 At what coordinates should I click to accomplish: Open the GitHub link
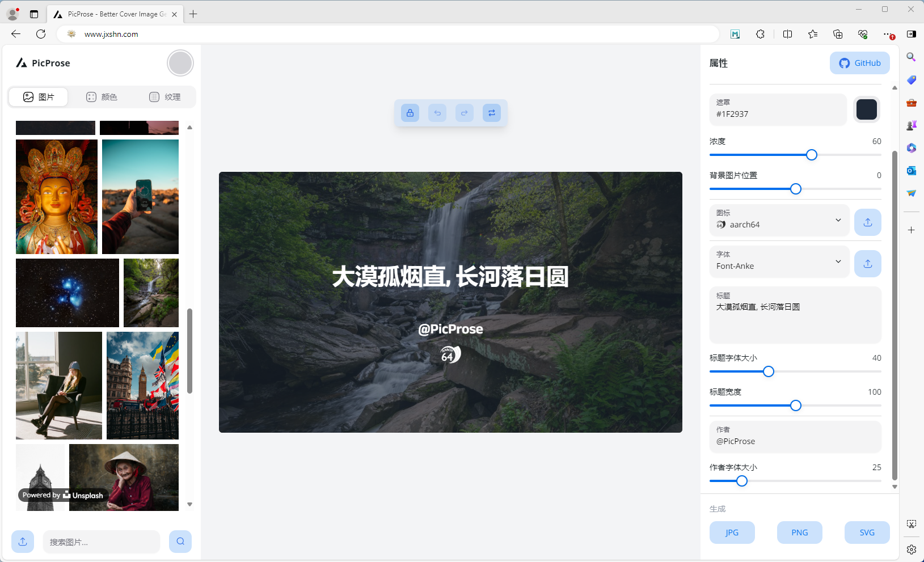pos(859,63)
